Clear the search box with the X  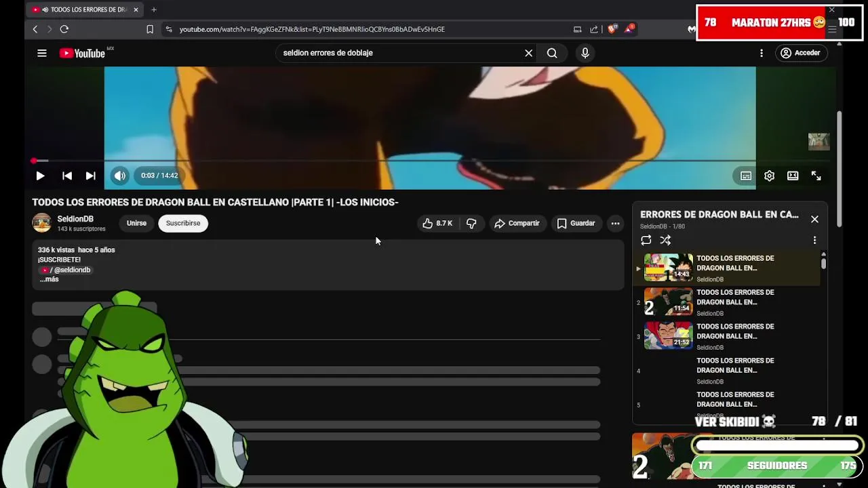tap(529, 53)
